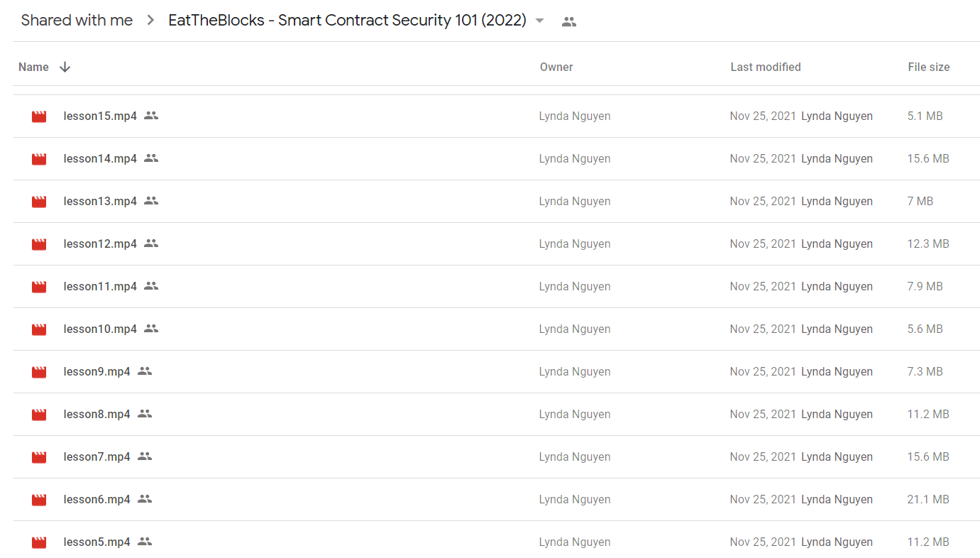Reverse sort order with the Name arrow
The image size is (980, 558).
pyautogui.click(x=65, y=67)
